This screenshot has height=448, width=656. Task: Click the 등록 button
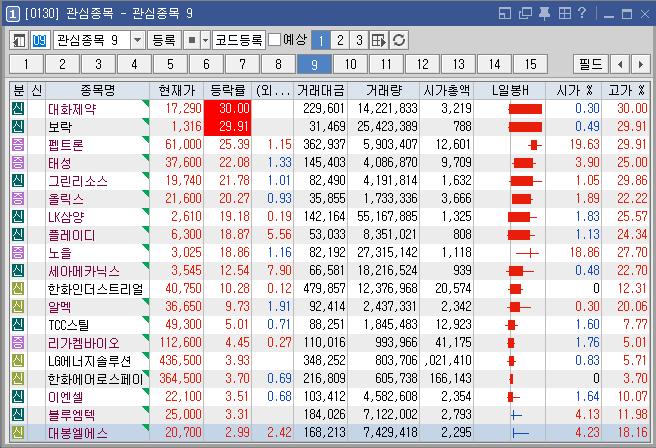164,41
